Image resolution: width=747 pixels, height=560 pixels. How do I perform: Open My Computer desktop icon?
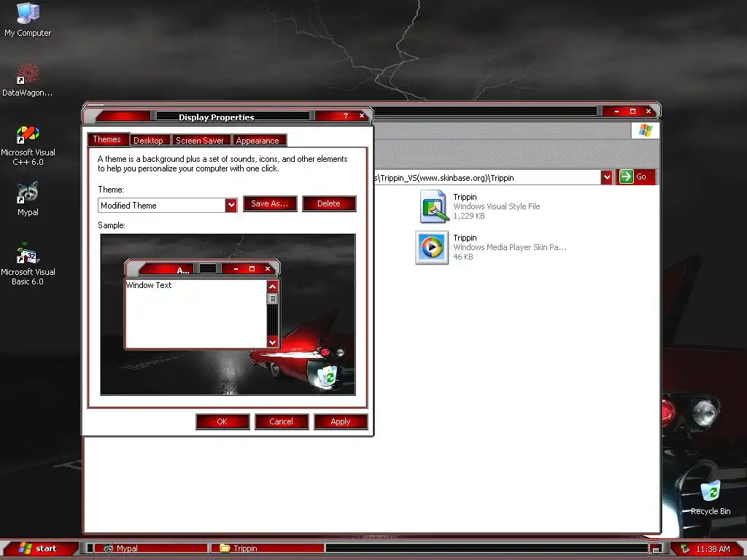click(x=28, y=19)
